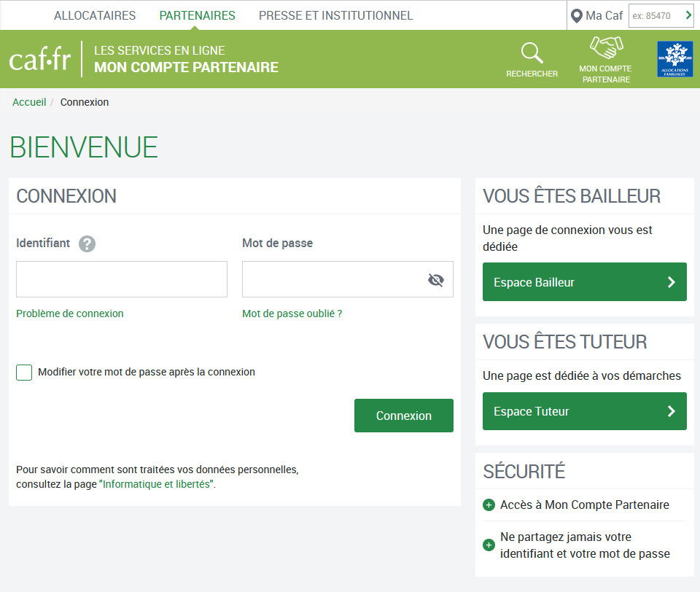Open the Presse et Institutionnel section

point(335,15)
